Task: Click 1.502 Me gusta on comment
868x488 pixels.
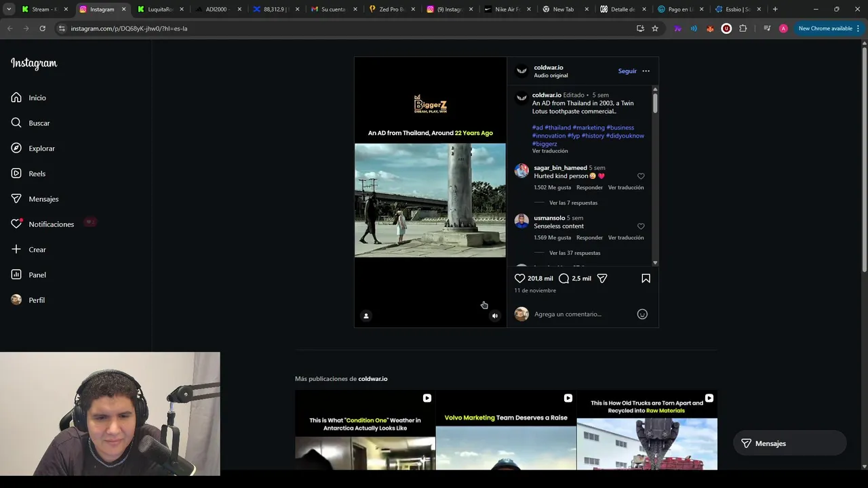Action: coord(553,188)
